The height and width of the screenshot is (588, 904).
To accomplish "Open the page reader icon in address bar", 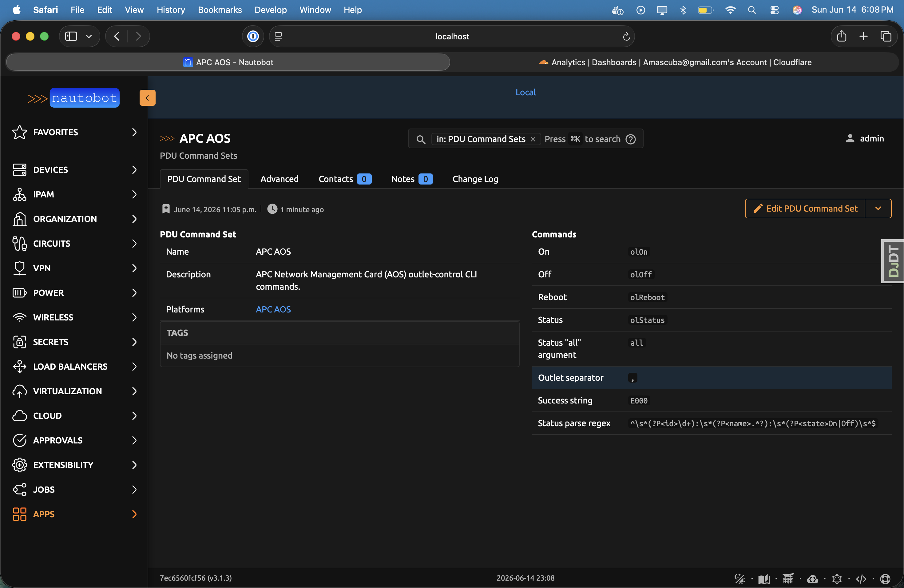I will coord(278,36).
